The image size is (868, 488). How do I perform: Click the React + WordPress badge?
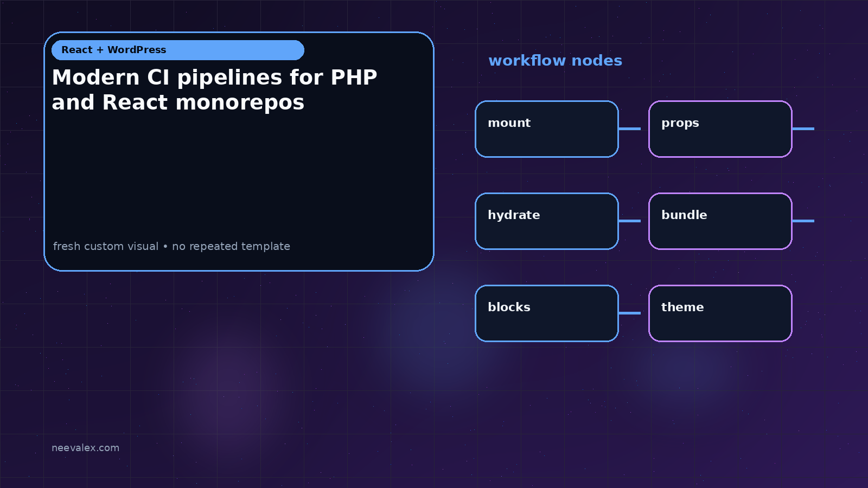178,50
